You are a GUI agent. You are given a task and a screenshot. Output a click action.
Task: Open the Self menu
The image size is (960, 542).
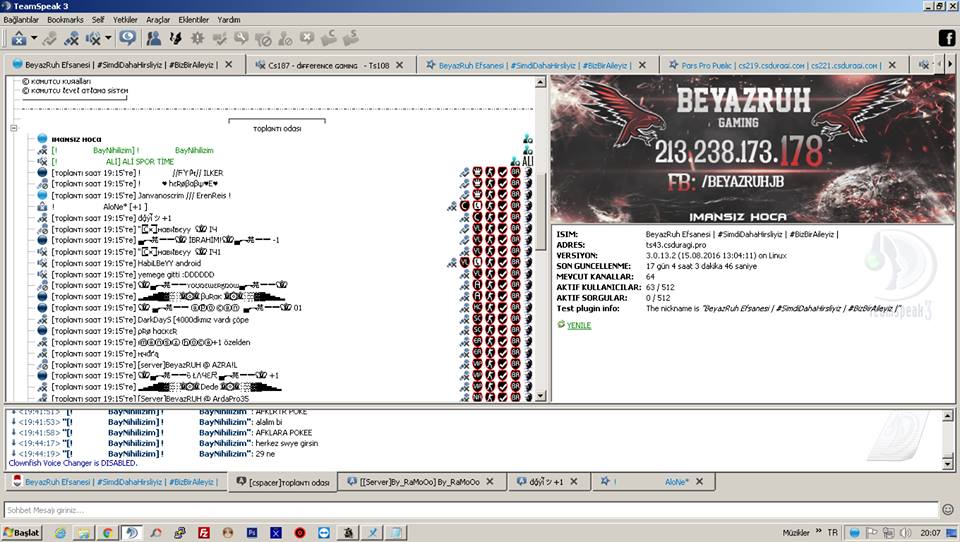(98, 20)
